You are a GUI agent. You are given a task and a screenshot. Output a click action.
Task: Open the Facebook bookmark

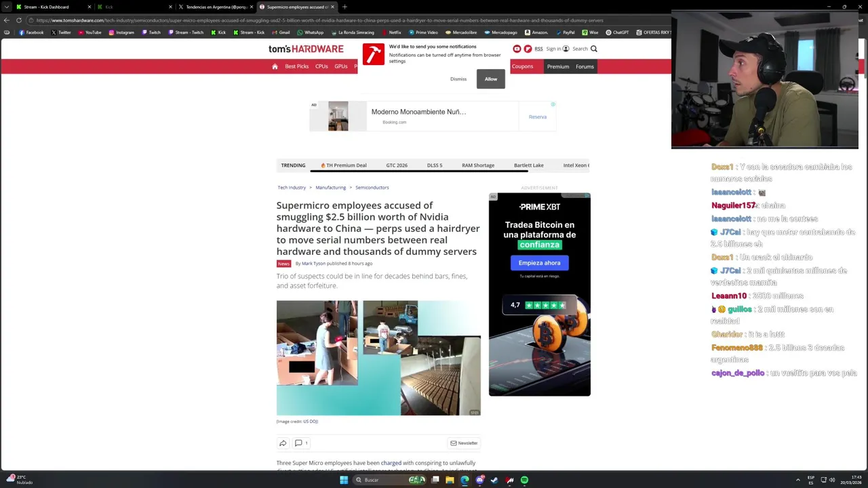[x=31, y=33]
